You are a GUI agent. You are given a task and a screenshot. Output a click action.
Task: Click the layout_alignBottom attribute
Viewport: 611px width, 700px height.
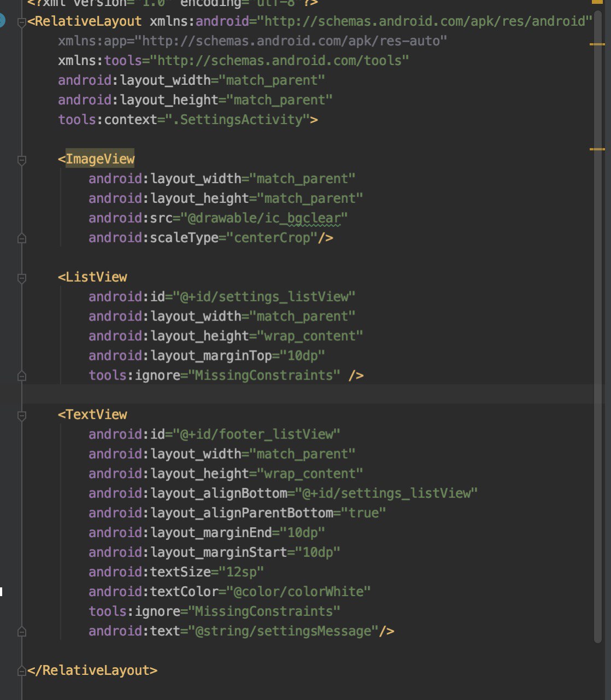[x=188, y=493]
